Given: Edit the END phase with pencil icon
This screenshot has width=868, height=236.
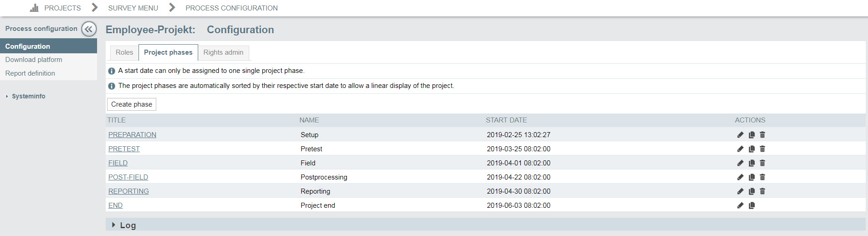Looking at the screenshot, I should pyautogui.click(x=740, y=205).
